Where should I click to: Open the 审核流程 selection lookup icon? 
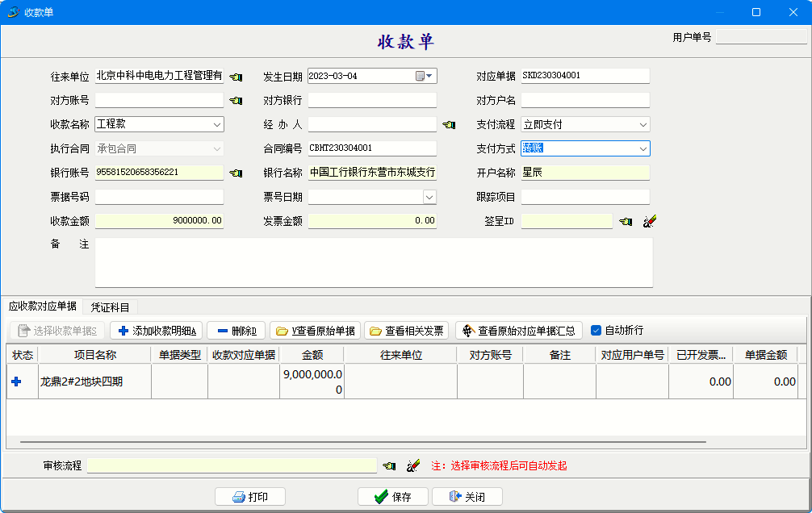point(389,466)
